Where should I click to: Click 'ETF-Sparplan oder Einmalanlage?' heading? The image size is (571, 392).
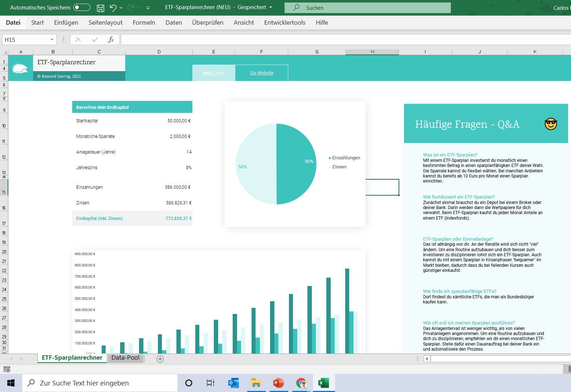[x=458, y=239]
